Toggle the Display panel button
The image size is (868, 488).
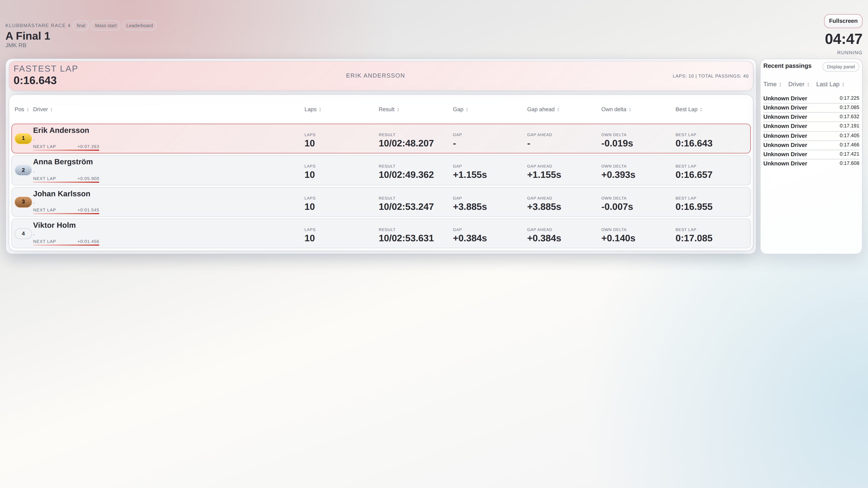click(841, 67)
